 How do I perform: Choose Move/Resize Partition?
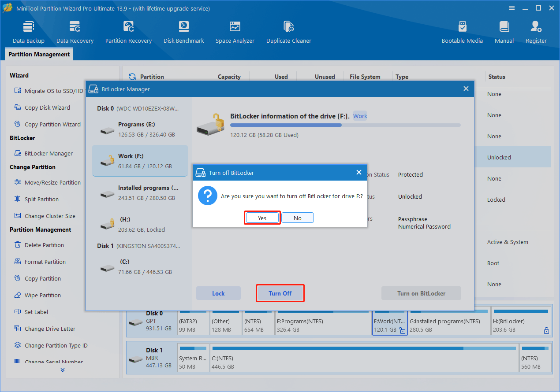pyautogui.click(x=47, y=182)
